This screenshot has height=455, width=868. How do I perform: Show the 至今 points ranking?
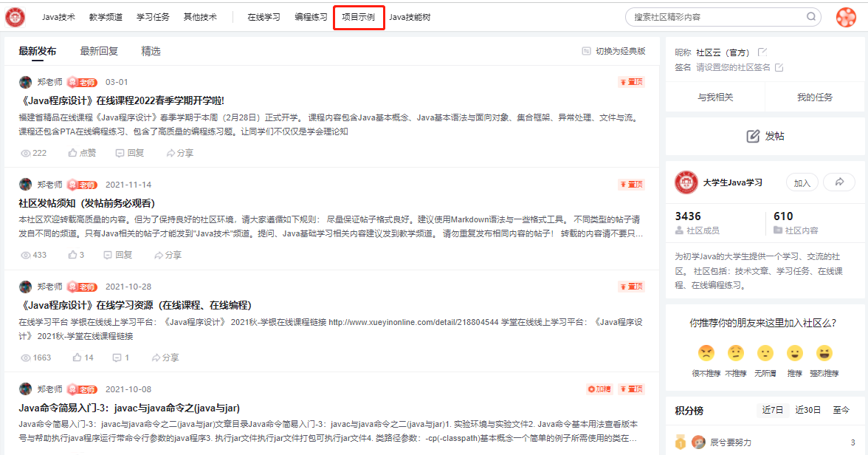(x=841, y=410)
